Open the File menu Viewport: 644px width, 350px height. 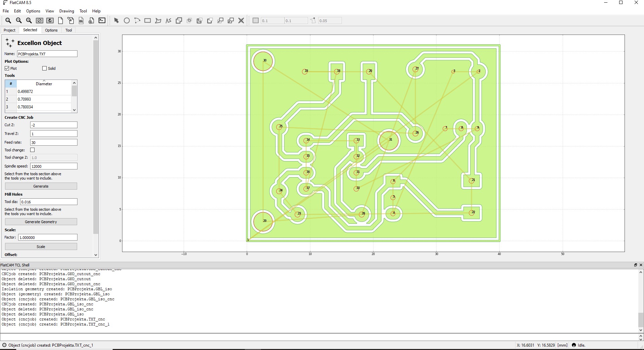click(6, 11)
